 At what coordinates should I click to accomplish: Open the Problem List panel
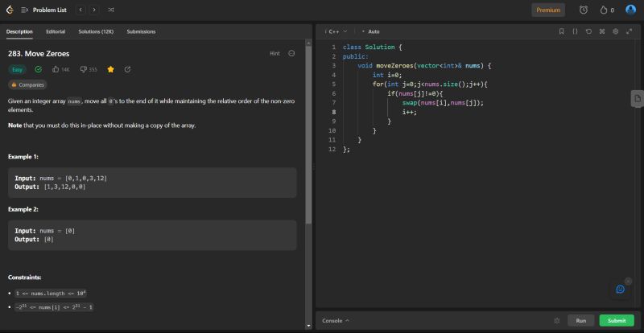pos(44,10)
